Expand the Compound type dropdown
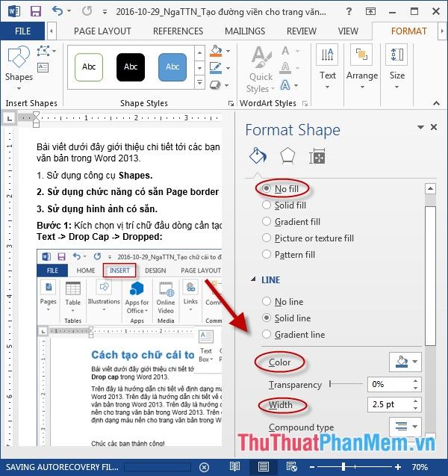This screenshot has height=476, width=448. (405, 427)
